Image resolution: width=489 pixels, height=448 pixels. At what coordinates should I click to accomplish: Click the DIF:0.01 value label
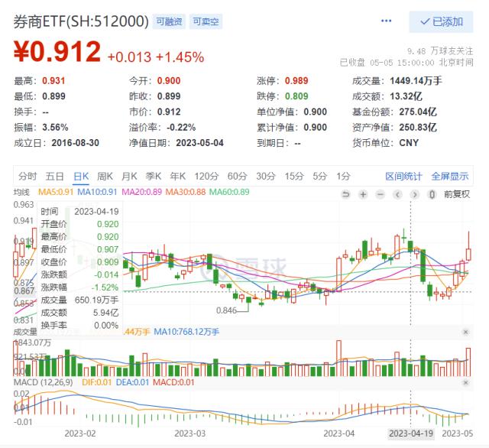pos(97,382)
